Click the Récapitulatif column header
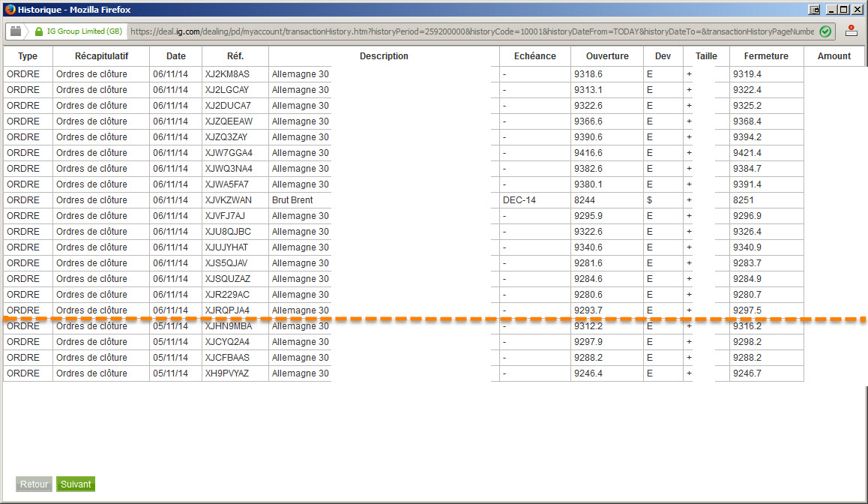Viewport: 868px width, 504px height. pyautogui.click(x=101, y=56)
